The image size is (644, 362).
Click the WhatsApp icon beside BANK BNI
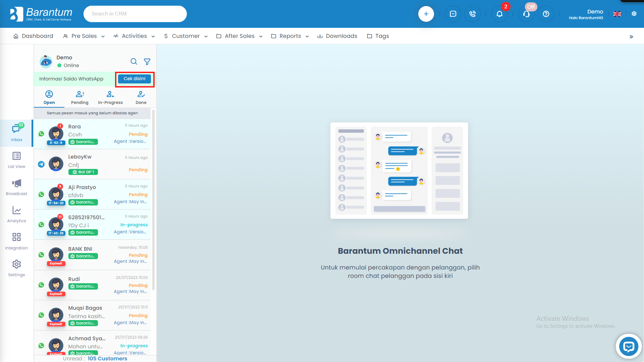41,255
